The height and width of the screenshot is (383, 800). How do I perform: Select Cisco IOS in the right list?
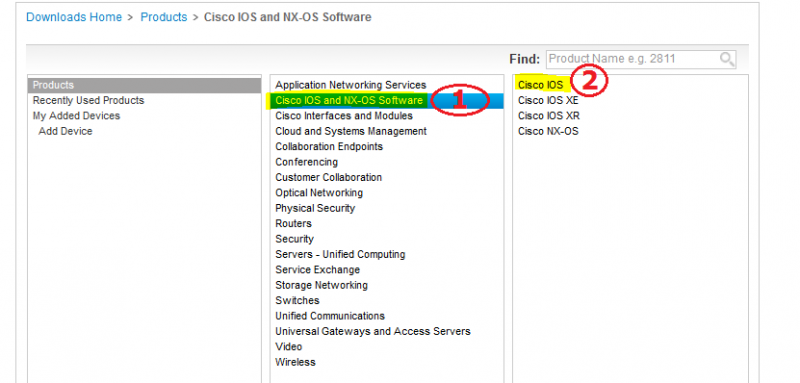coord(540,85)
